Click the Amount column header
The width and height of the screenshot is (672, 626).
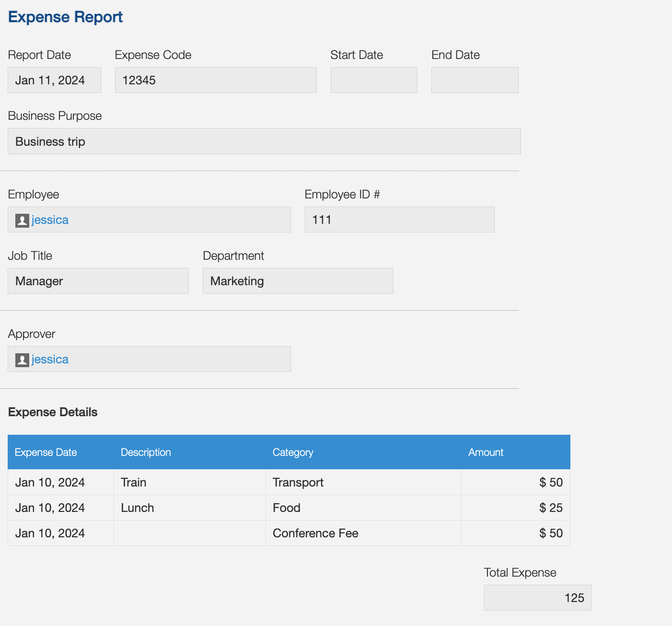point(486,452)
